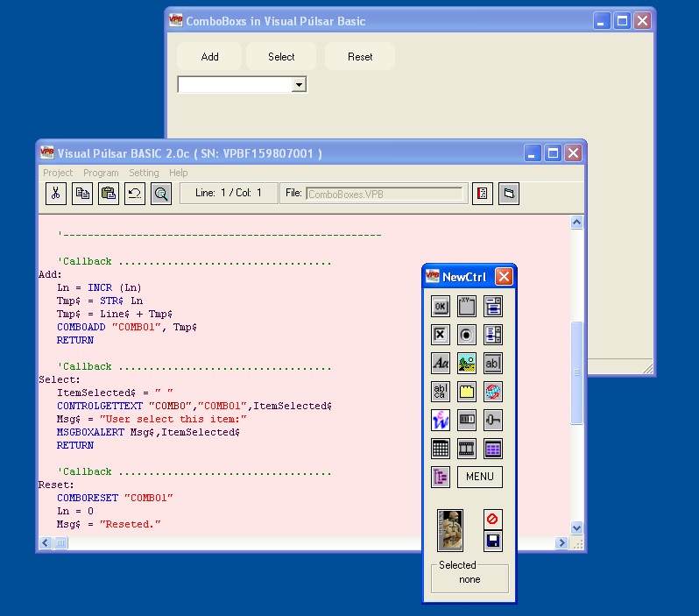Select the group frame control tool
Viewport: 699px width, 616px height.
click(x=466, y=307)
